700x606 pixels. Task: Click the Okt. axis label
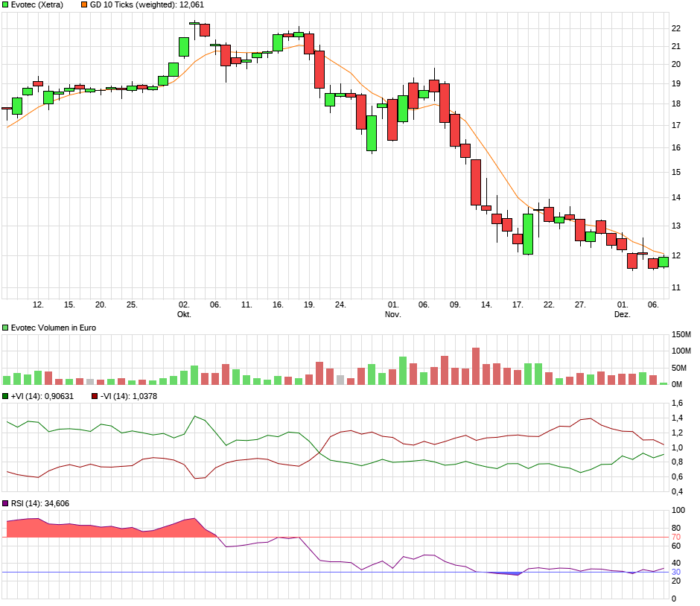tap(185, 313)
